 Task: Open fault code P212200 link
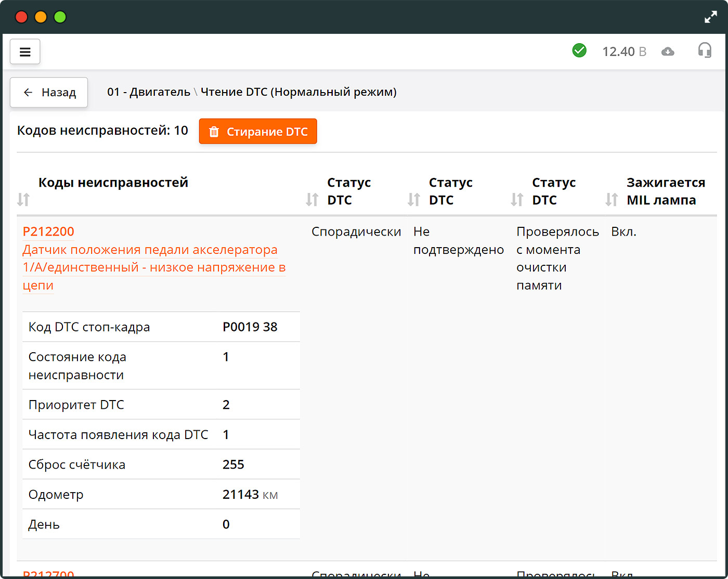click(x=48, y=231)
